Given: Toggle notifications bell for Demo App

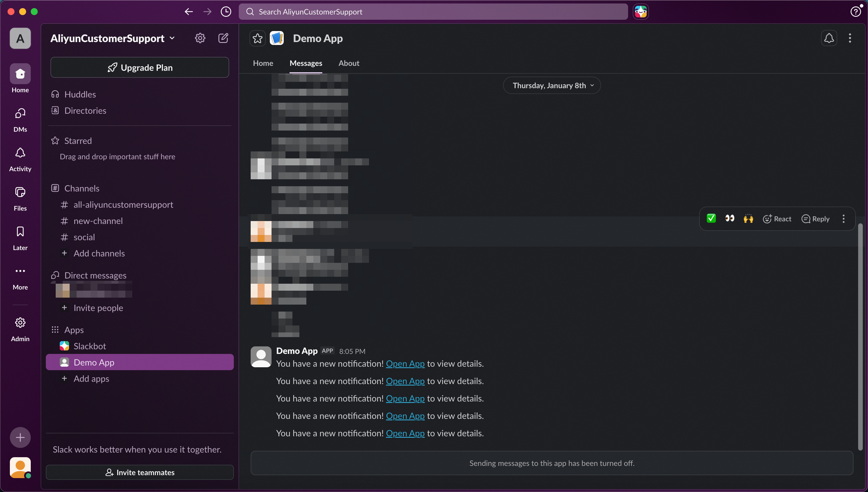Looking at the screenshot, I should click(829, 38).
